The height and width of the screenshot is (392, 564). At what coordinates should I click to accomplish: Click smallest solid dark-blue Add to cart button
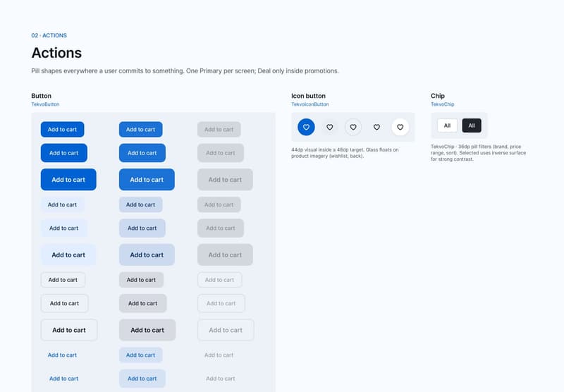click(62, 130)
